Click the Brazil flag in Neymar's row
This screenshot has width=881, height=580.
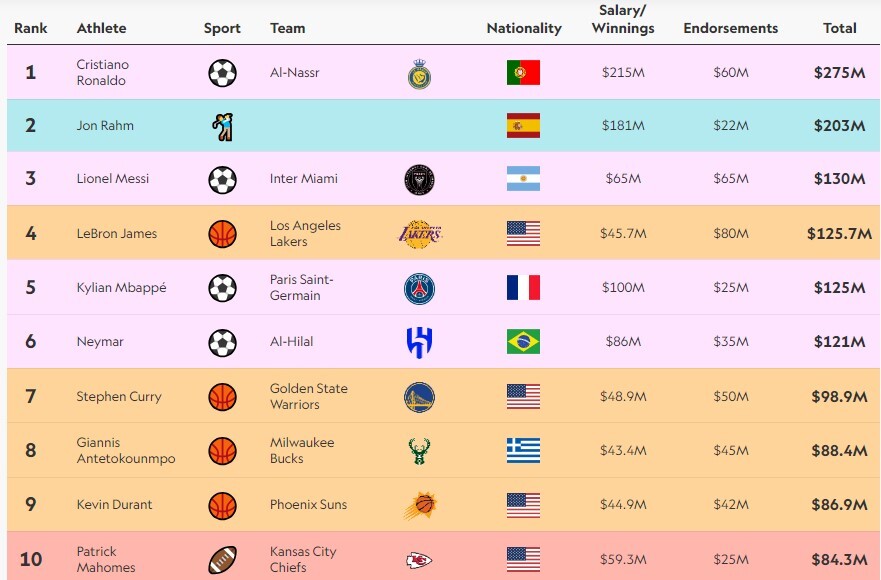(x=523, y=342)
